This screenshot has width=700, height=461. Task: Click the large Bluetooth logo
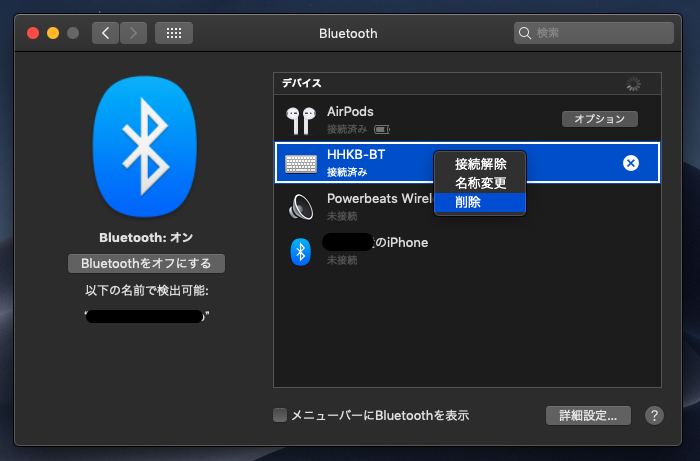point(145,147)
